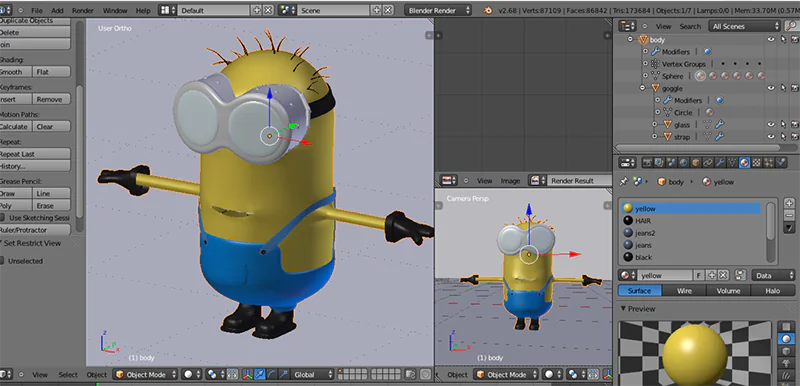
Task: Click the Ruler/Protractor button
Action: coord(35,230)
